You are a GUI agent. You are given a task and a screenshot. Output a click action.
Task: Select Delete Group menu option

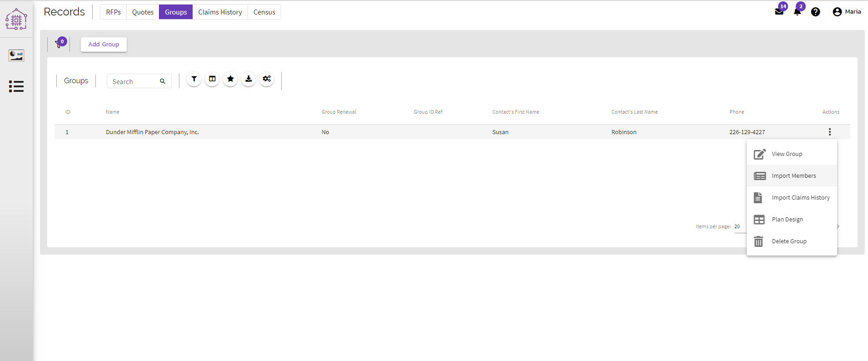coord(789,241)
